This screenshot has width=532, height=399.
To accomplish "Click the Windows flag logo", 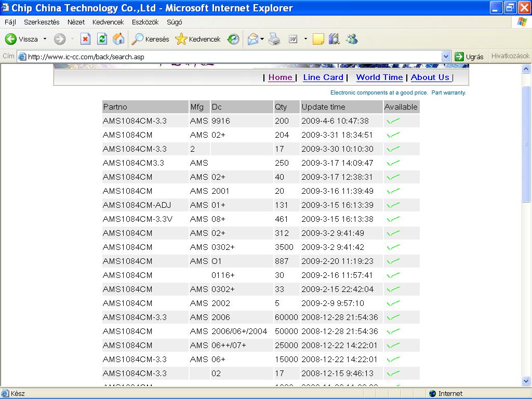I will coord(522,22).
